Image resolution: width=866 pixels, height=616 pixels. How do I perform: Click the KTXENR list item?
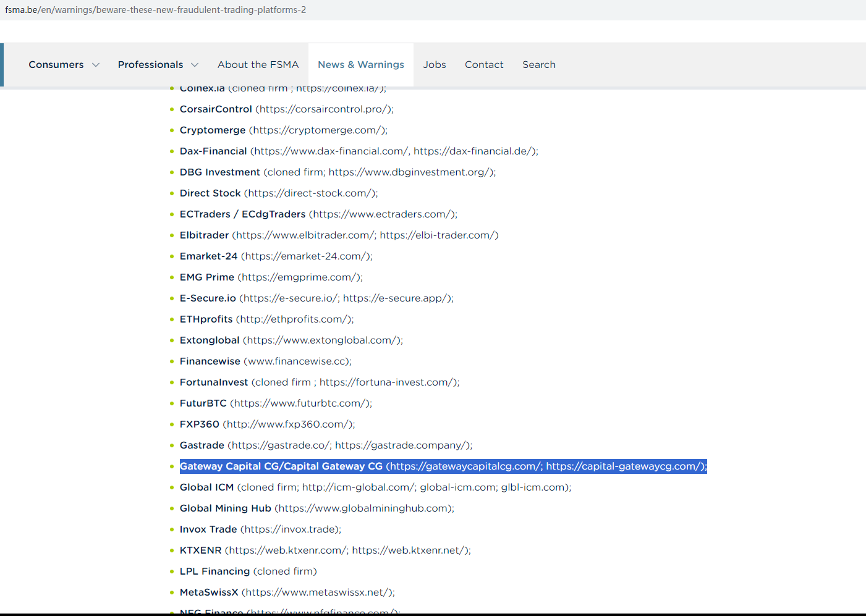pos(200,551)
